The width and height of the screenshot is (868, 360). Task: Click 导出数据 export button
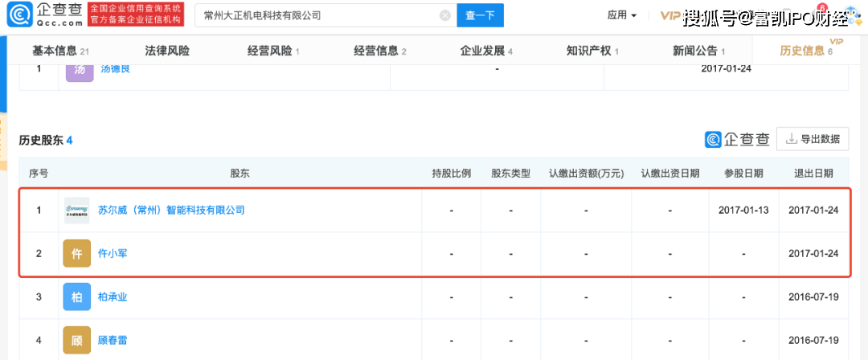(813, 139)
